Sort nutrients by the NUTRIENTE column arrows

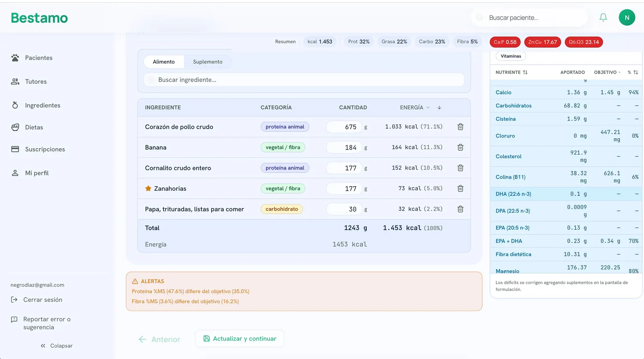(x=525, y=72)
